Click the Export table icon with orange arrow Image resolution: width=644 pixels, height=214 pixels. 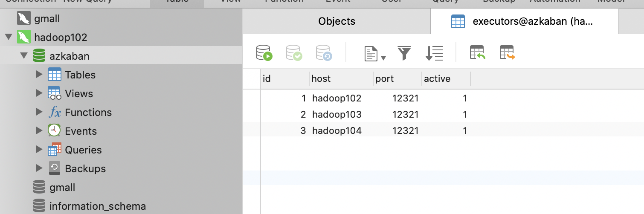point(508,53)
